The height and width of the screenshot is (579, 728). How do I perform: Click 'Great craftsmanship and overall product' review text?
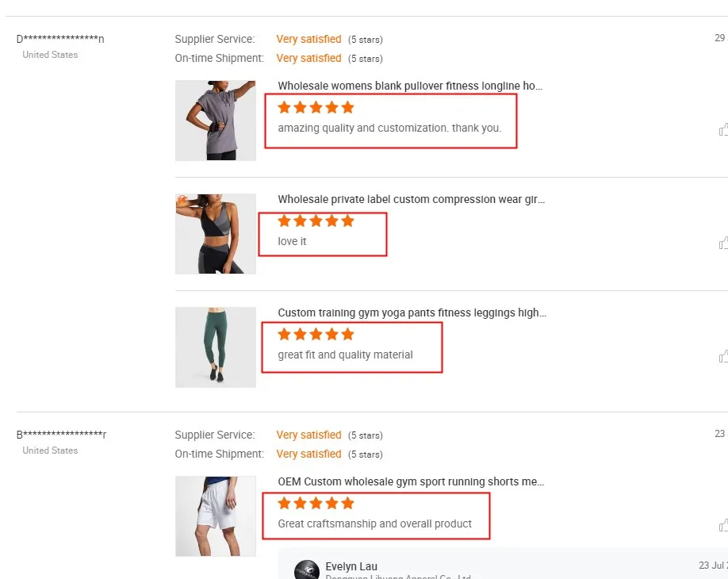click(374, 523)
